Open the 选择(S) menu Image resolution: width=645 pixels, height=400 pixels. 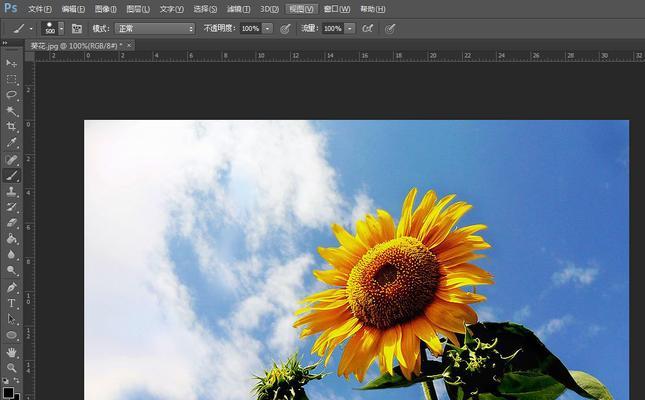click(x=205, y=9)
